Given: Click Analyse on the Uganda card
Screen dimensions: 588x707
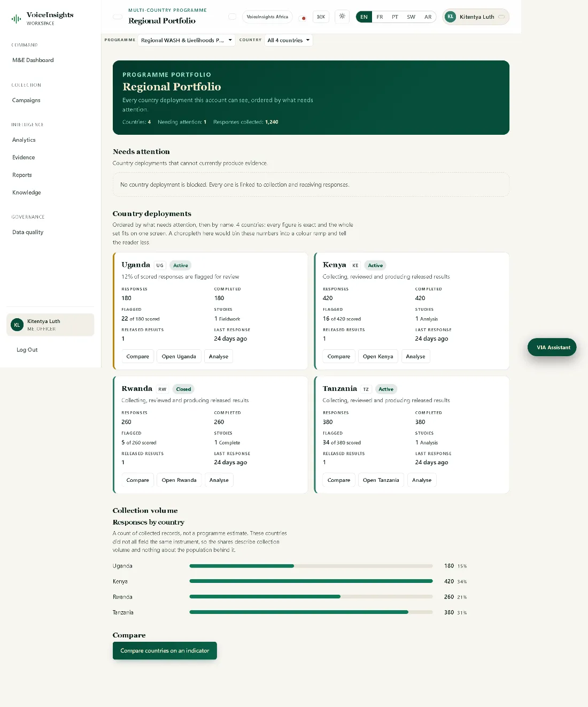Looking at the screenshot, I should [219, 357].
